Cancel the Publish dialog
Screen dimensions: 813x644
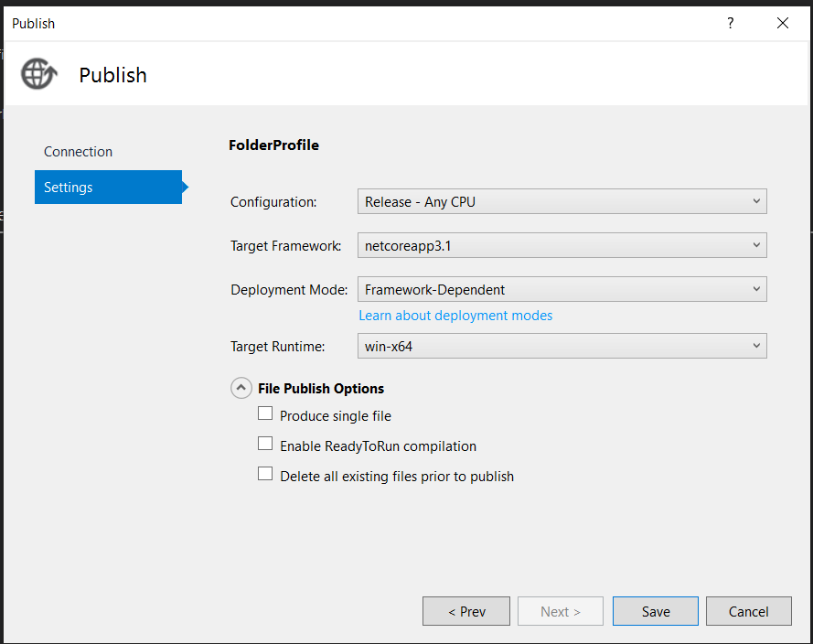pyautogui.click(x=748, y=611)
